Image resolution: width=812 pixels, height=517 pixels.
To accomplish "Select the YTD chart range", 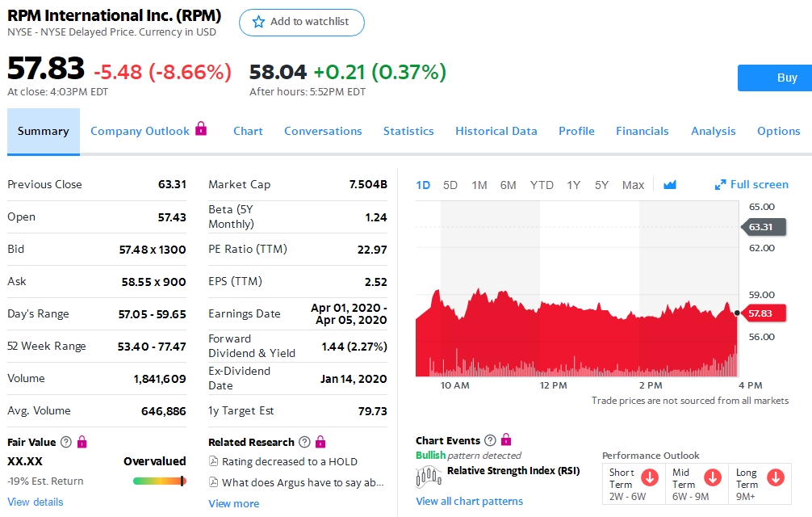I will (x=542, y=185).
